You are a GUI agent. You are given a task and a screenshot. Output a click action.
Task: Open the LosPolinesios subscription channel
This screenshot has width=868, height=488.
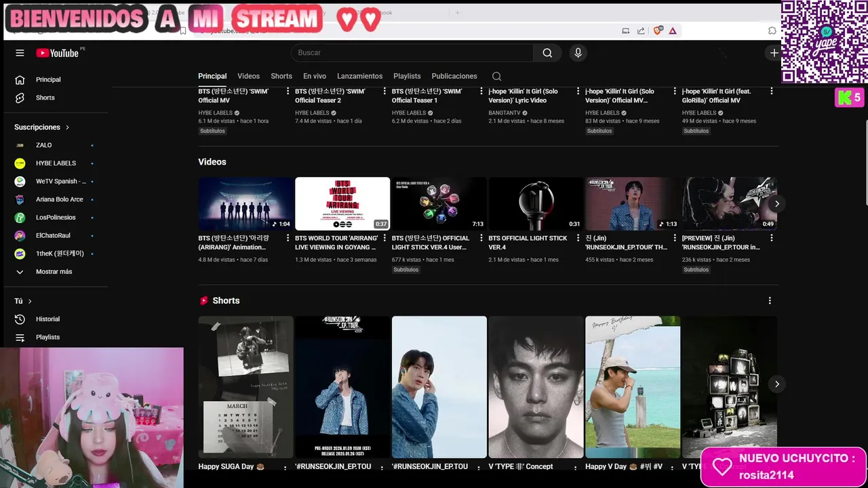(x=54, y=218)
